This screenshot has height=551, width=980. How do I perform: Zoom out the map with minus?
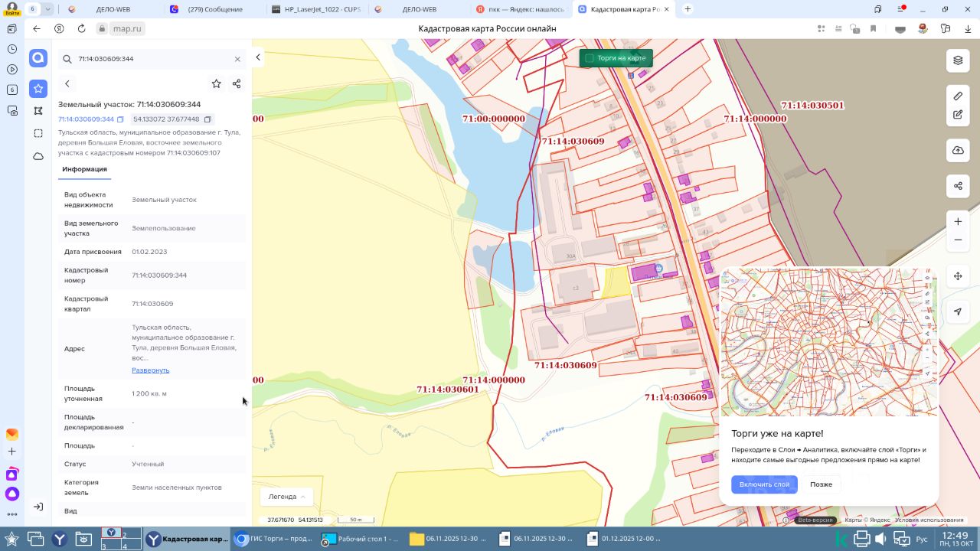coord(958,240)
